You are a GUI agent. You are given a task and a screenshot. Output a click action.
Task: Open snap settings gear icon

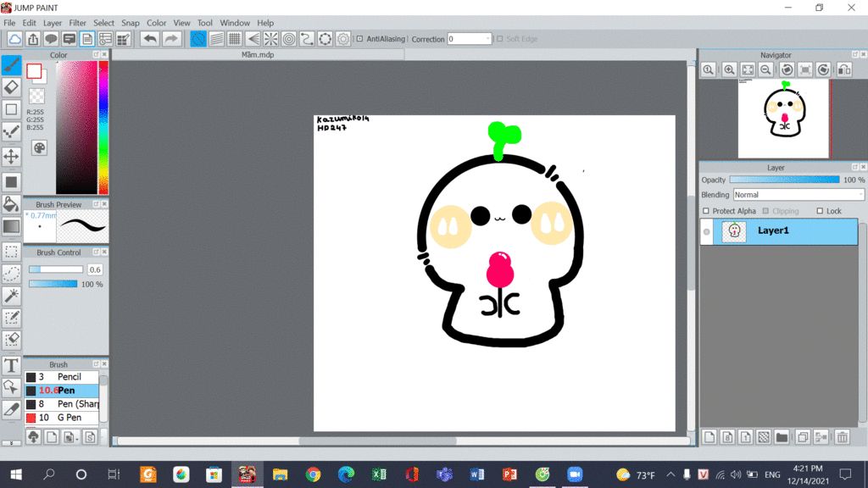(343, 39)
